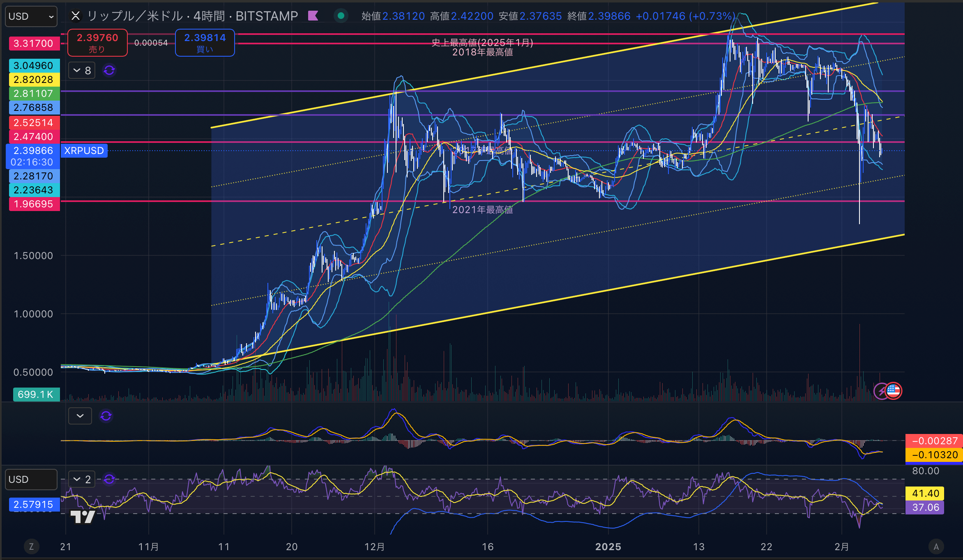Click the purple lightning event icon
Screen dimensions: 963x560
click(x=880, y=391)
